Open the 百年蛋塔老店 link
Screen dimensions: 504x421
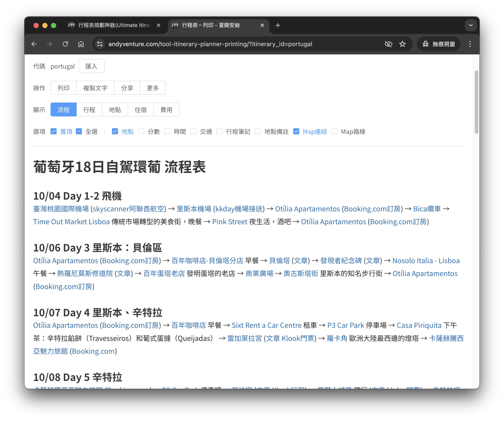[164, 274]
